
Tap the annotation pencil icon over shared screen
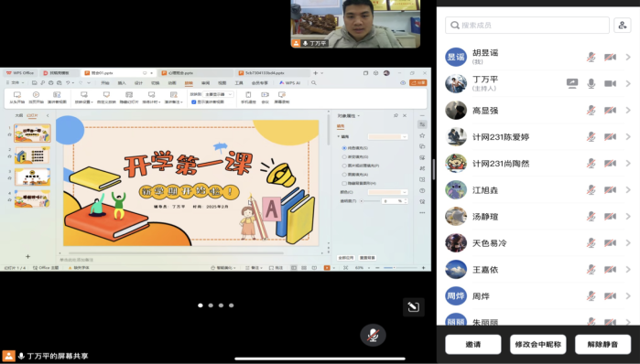click(x=414, y=306)
